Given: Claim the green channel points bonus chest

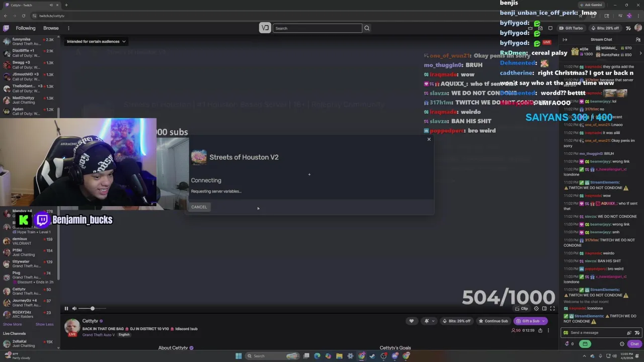Looking at the screenshot, I should tap(585, 344).
